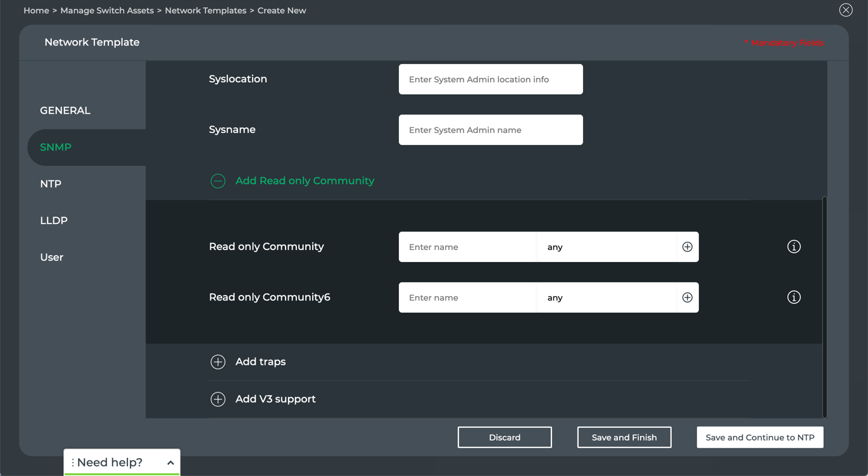This screenshot has width=868, height=476.
Task: Expand the Add traps section
Action: point(218,362)
